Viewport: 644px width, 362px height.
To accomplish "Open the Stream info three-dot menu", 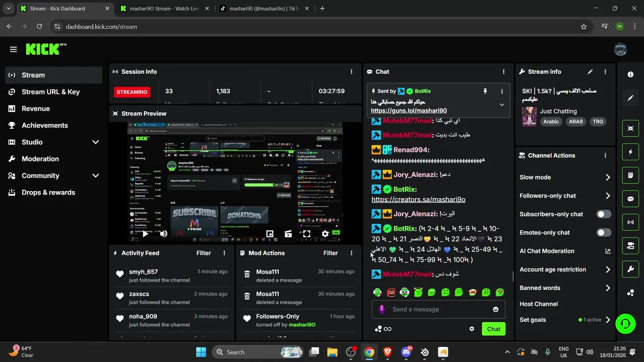I will pos(605,72).
